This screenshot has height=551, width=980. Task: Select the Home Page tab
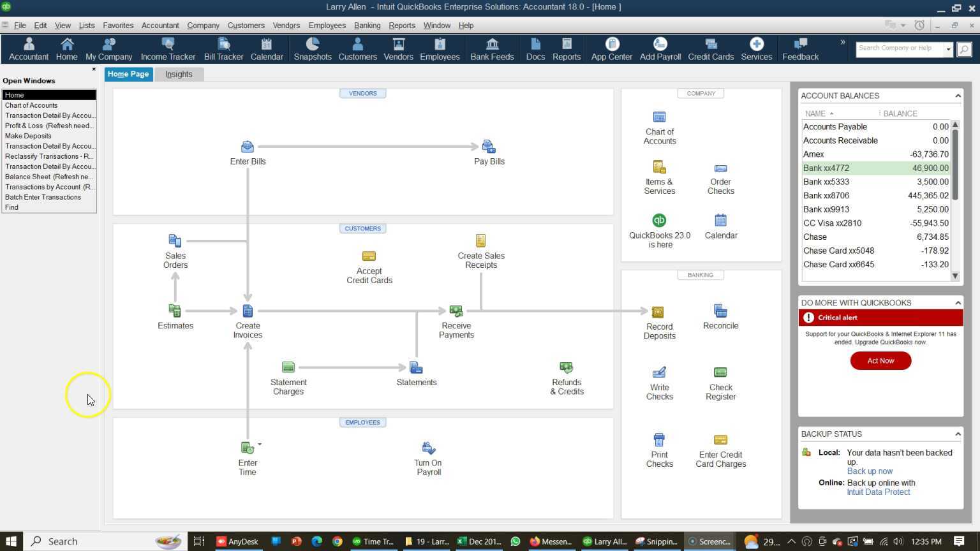pyautogui.click(x=128, y=74)
